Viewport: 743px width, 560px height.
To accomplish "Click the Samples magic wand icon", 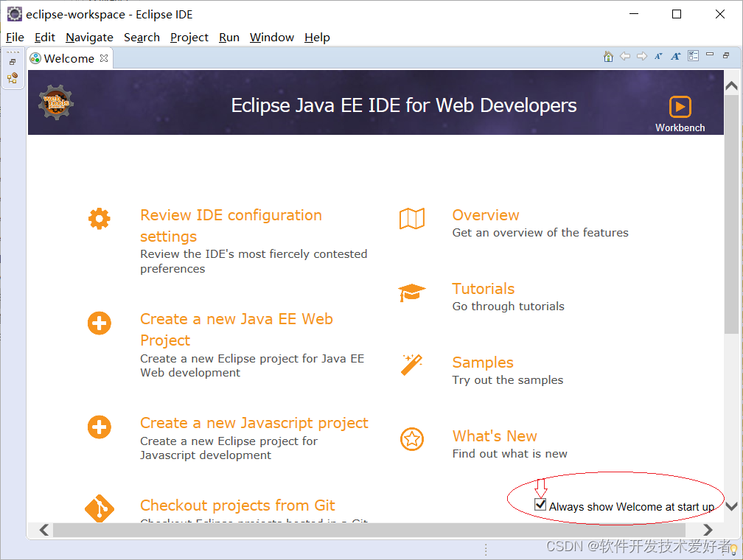I will (411, 365).
